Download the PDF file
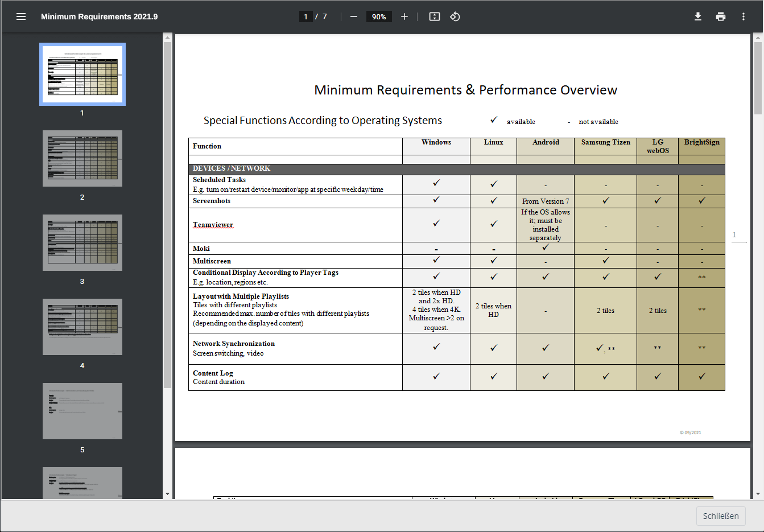The height and width of the screenshot is (532, 764). click(x=698, y=17)
